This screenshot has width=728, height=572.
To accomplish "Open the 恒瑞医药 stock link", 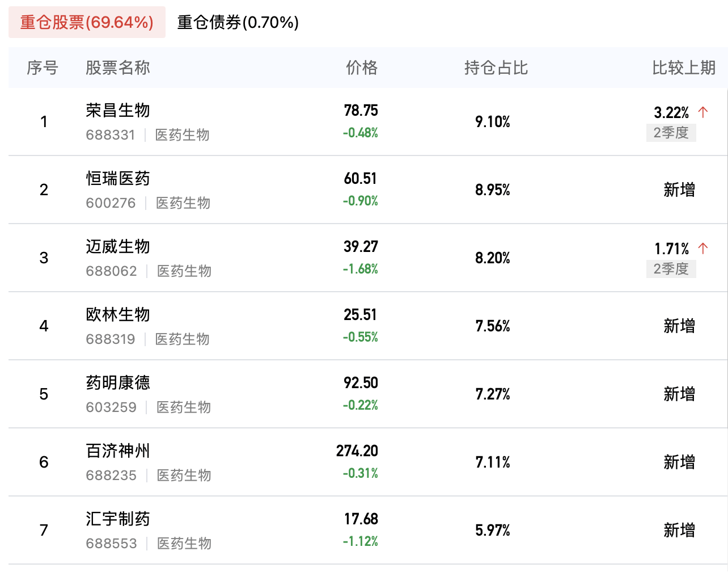I will tap(118, 178).
